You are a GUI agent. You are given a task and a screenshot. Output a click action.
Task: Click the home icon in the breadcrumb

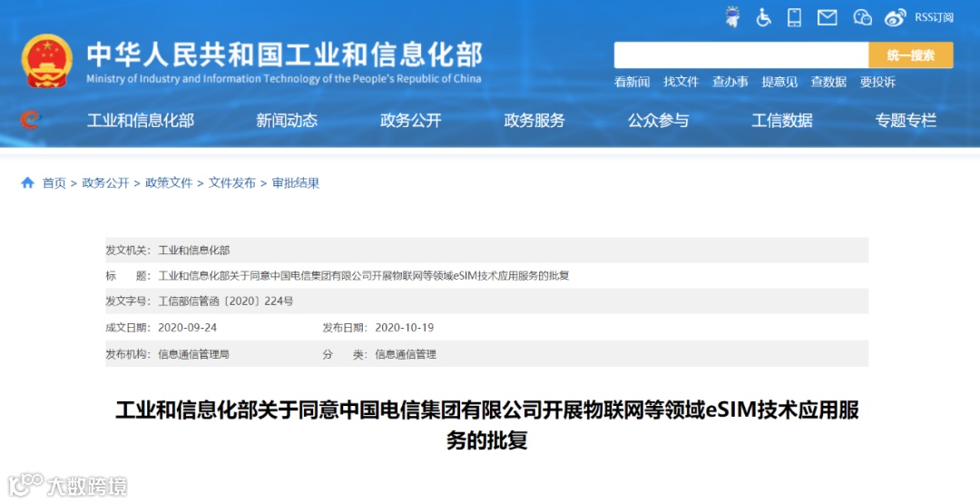tap(27, 183)
